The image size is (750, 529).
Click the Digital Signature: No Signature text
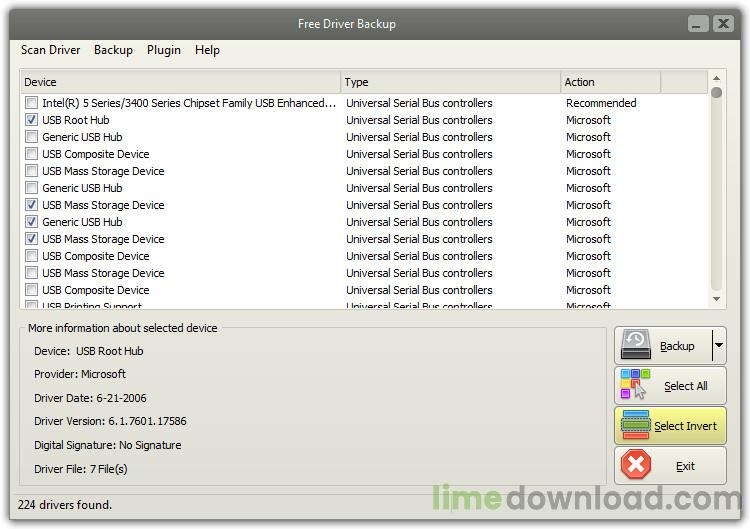[x=108, y=445]
